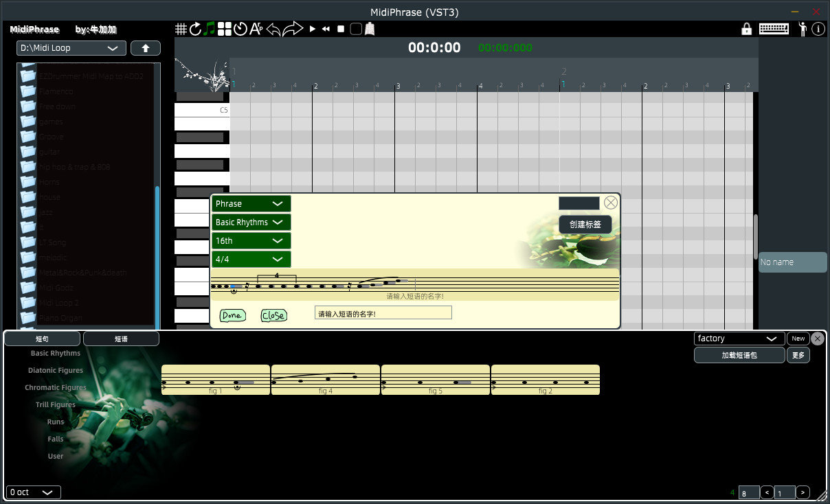Viewport: 830px width, 504px height.
Task: Open the 16th note value dropdown
Action: (x=251, y=241)
